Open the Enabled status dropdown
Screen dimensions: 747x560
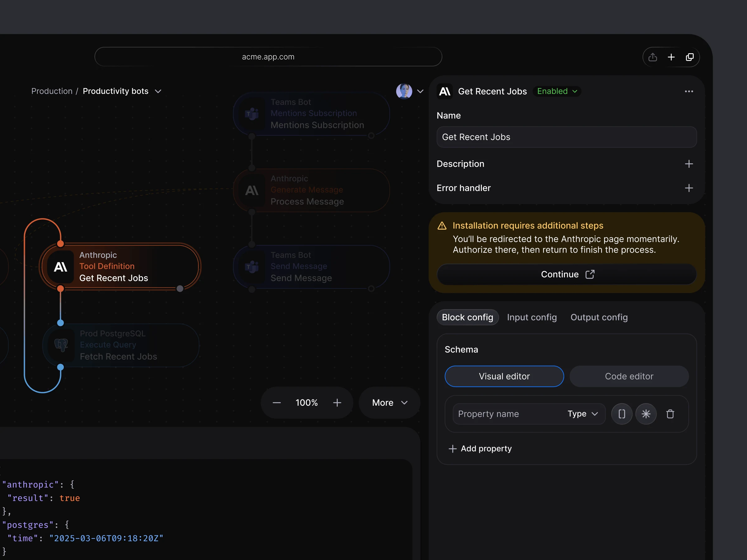click(x=557, y=91)
